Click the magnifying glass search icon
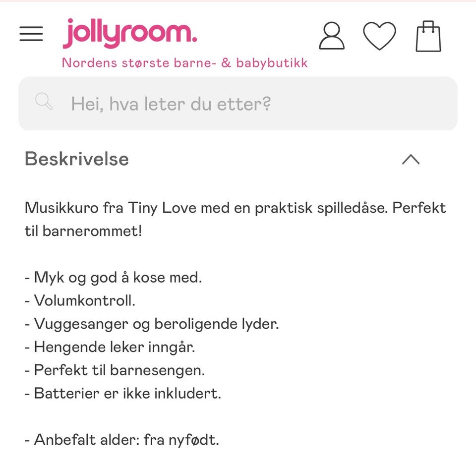The height and width of the screenshot is (468, 476). (x=44, y=102)
